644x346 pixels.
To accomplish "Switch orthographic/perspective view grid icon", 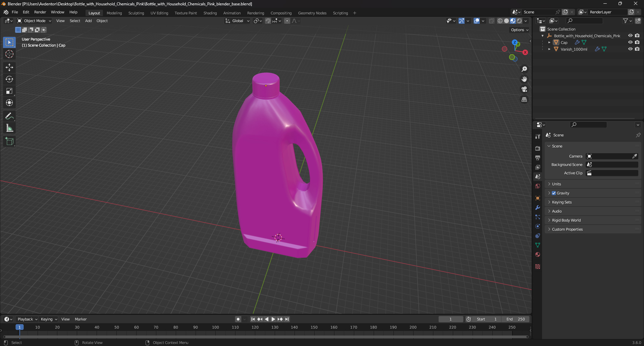I will coord(524,100).
